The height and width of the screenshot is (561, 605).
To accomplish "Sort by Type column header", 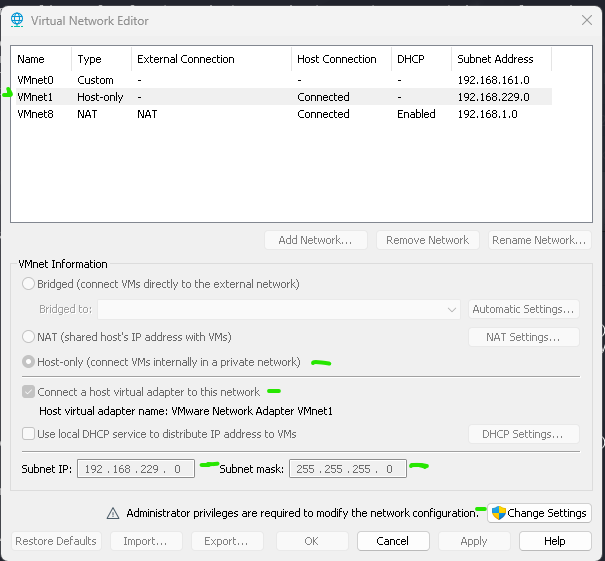I will (x=101, y=59).
